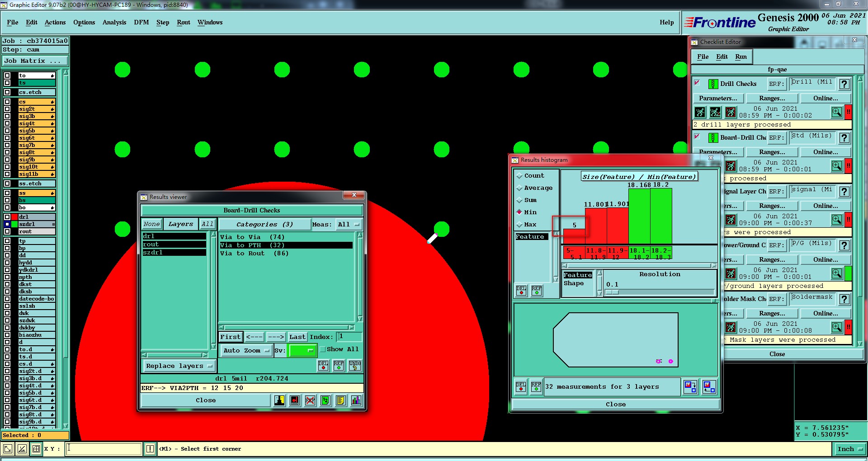Screen dimensions: 868x461
Task: Open the Run menu in Checklist Editor
Action: pos(741,56)
